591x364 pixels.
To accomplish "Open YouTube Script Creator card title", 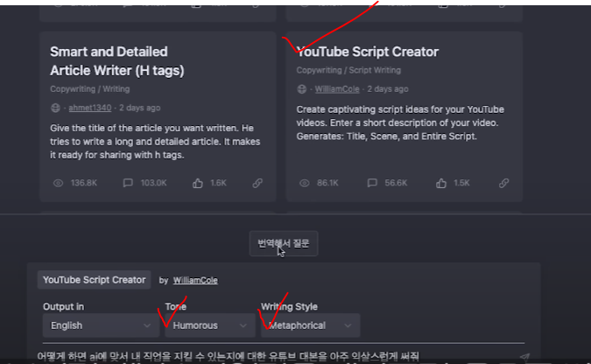I will 368,52.
